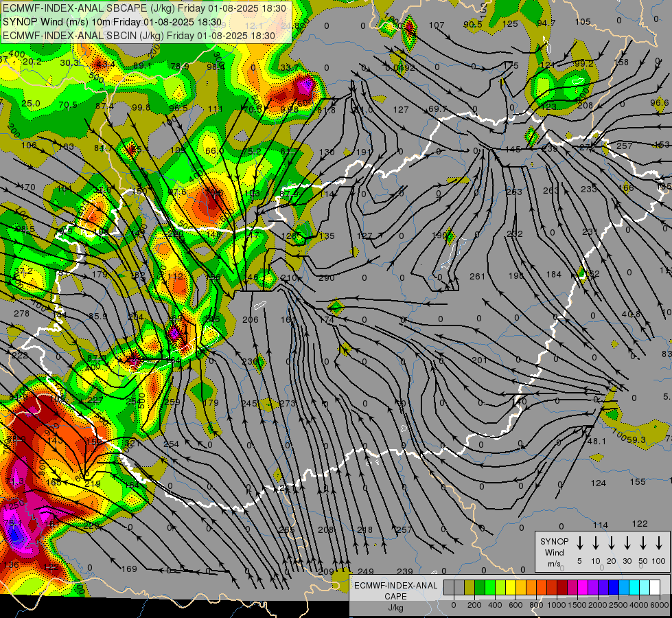Click the SBCIN title line
The height and width of the screenshot is (618, 672).
139,36
